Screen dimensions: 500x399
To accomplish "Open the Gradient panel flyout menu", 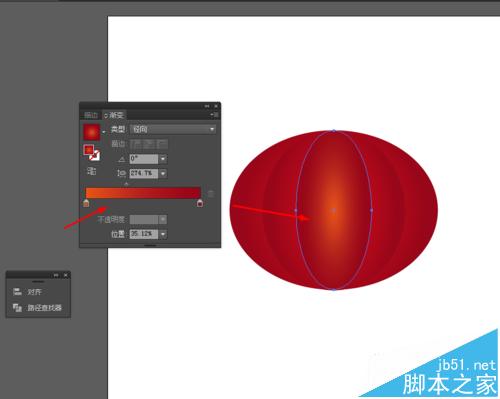I will pos(215,115).
